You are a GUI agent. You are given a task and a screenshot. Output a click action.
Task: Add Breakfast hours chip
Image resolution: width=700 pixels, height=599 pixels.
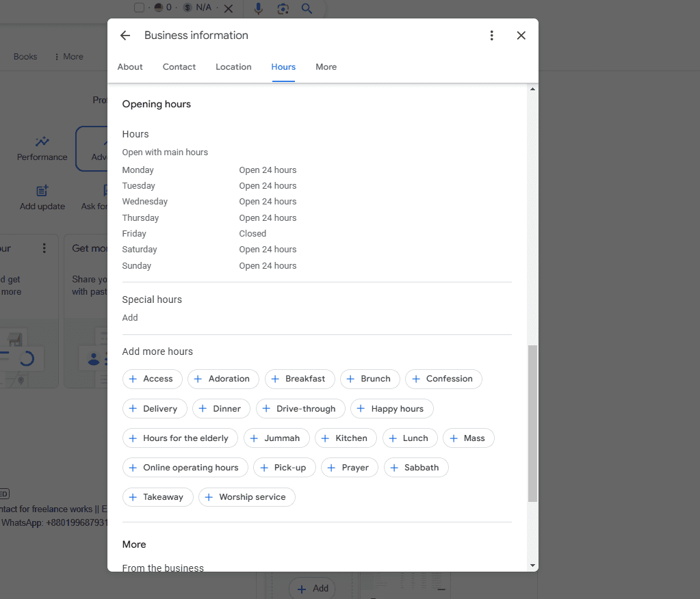tap(300, 379)
